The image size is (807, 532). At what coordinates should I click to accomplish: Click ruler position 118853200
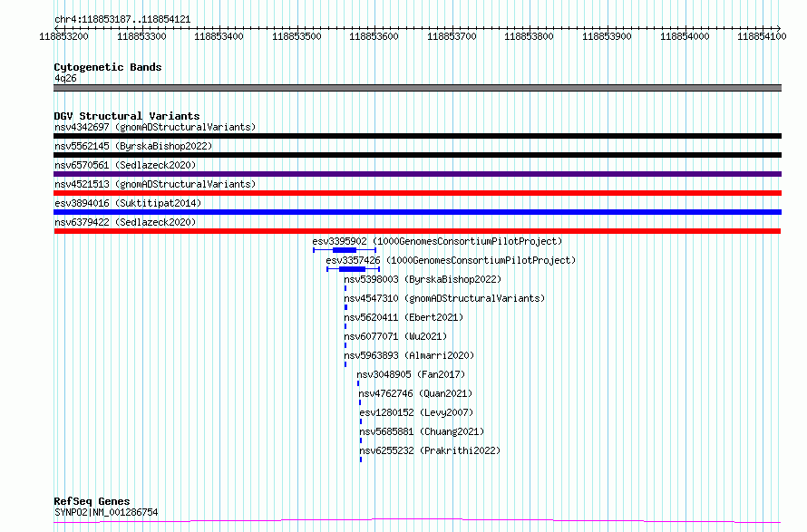point(63,36)
